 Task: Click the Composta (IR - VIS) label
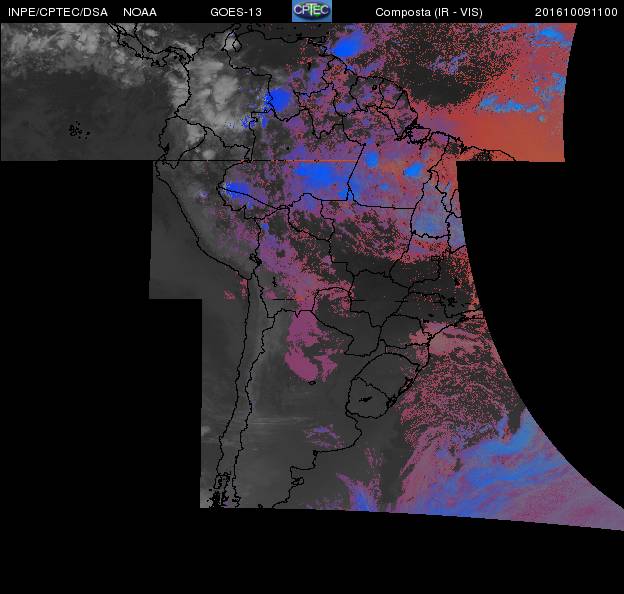tap(429, 13)
